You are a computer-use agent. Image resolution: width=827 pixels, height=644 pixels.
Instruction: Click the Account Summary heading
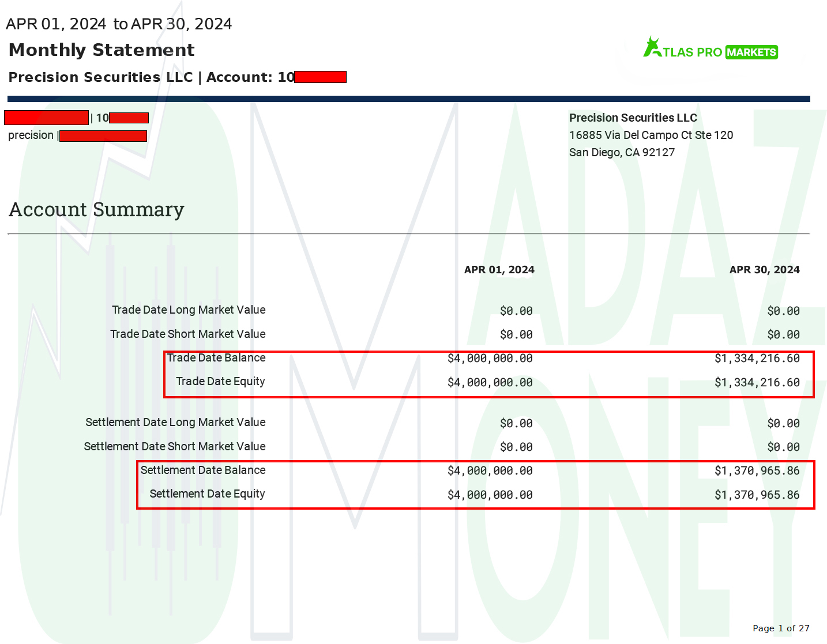[x=96, y=209]
